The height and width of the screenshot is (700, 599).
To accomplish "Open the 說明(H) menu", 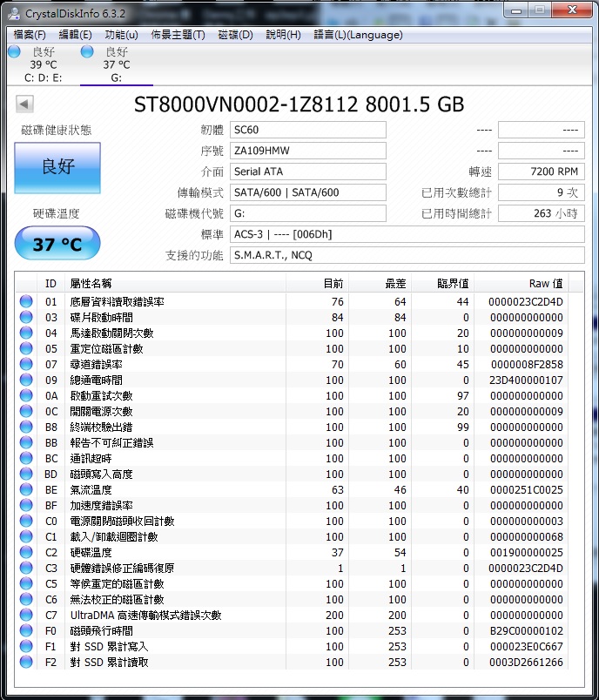I will (284, 35).
